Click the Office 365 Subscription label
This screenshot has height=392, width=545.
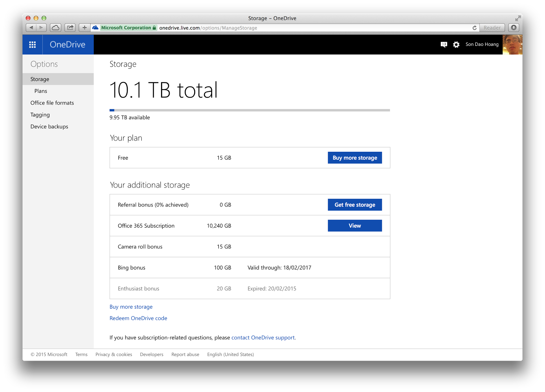(x=146, y=226)
